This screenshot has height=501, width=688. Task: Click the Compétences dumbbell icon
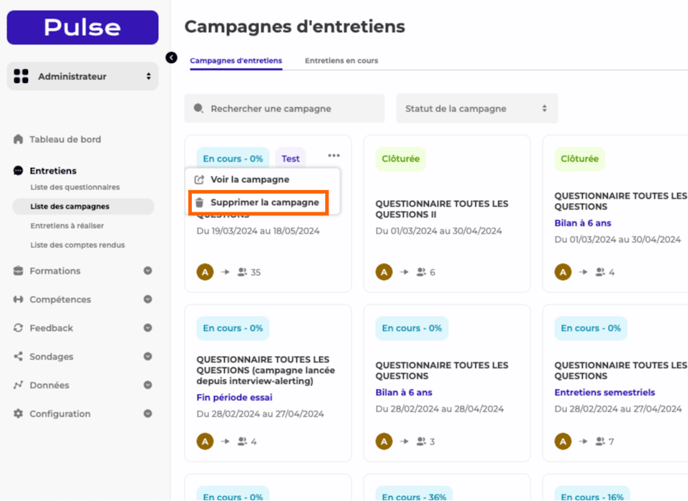point(18,300)
